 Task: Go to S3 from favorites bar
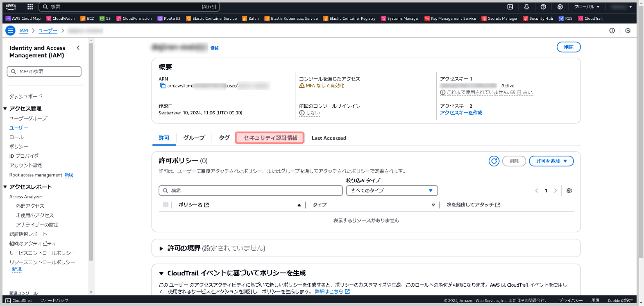pos(105,19)
